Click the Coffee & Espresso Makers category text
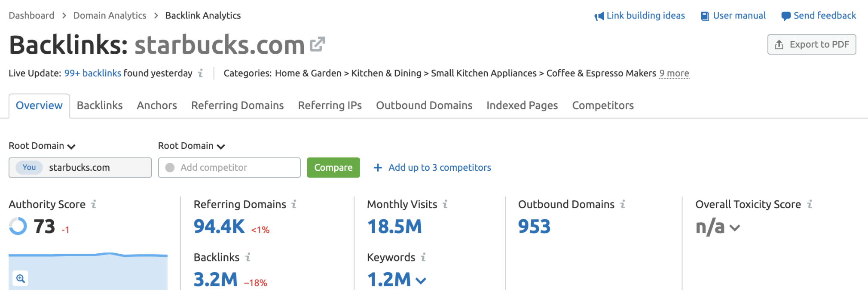Viewport: 868px width, 304px height. pos(601,73)
